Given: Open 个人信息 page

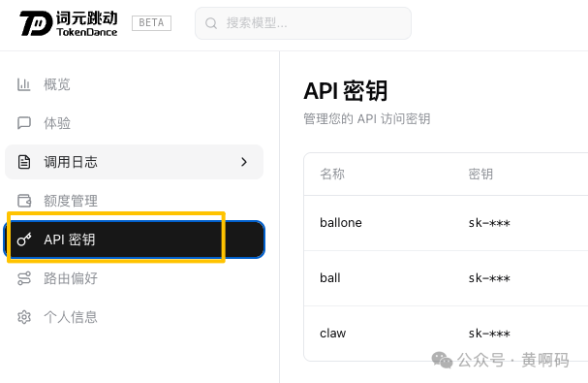Looking at the screenshot, I should 134,317.
